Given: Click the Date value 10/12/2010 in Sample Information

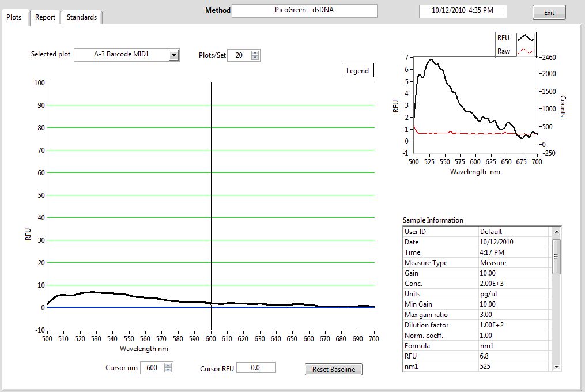Looking at the screenshot, I should (x=497, y=242).
